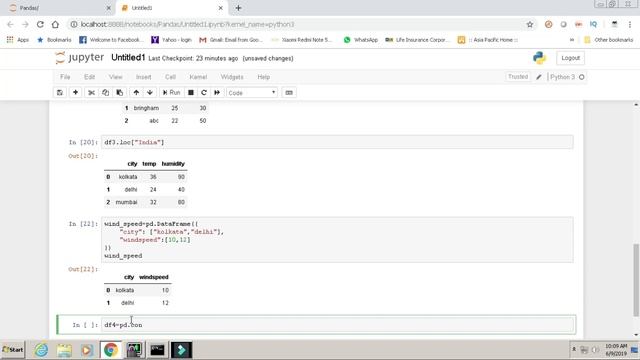Close the Untitled1 browser tab

(x=221, y=8)
